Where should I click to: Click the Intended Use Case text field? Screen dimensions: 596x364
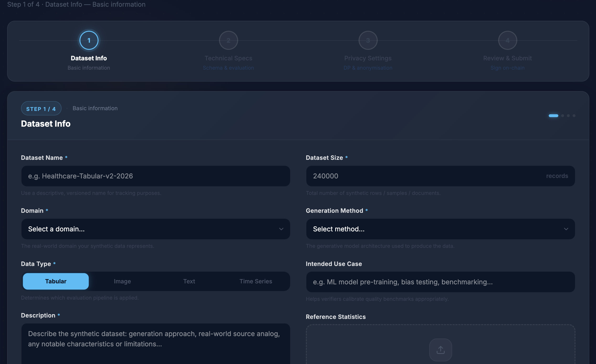tap(440, 282)
